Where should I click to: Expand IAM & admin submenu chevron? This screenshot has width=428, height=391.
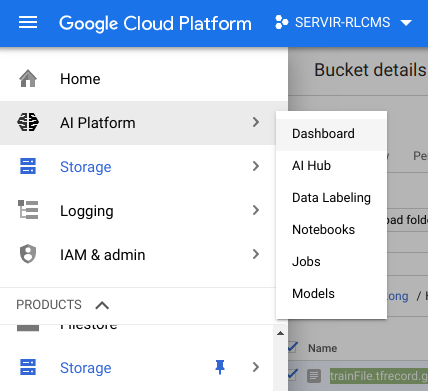pos(256,254)
